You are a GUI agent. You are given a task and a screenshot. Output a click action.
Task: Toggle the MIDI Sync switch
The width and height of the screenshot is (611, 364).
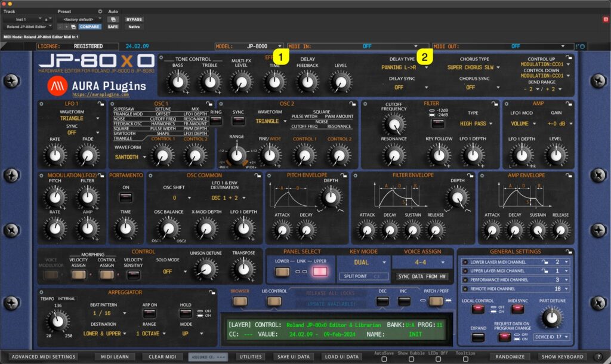[x=517, y=309]
